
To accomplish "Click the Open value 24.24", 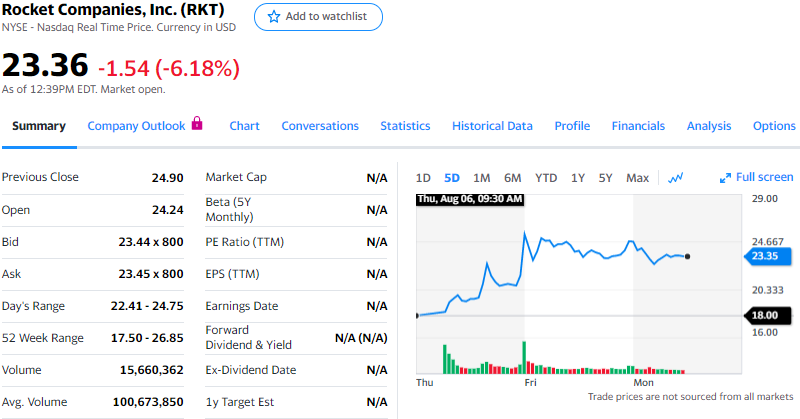I will tap(167, 210).
